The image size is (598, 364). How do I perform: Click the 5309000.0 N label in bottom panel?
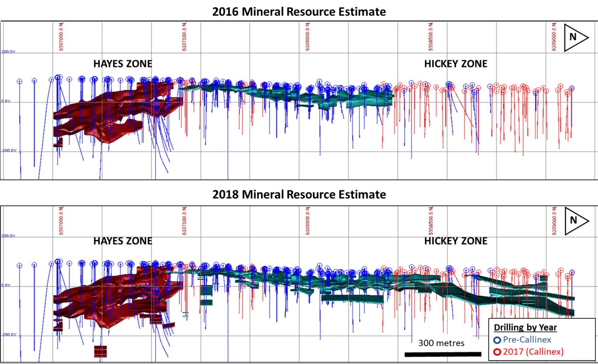(554, 220)
